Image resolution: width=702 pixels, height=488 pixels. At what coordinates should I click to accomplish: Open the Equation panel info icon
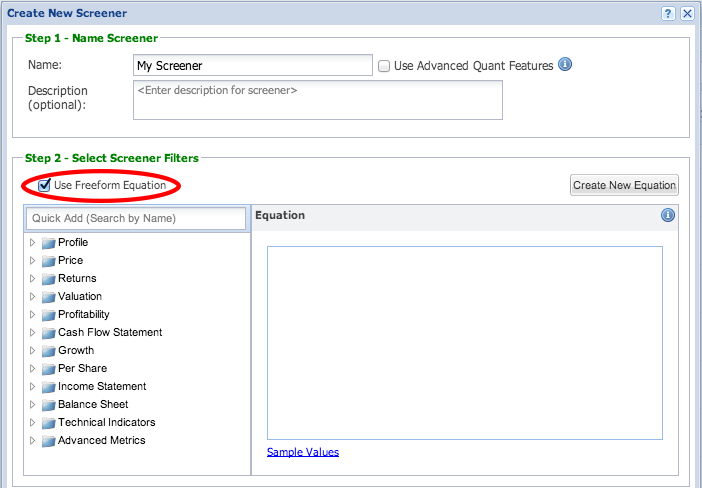point(668,215)
